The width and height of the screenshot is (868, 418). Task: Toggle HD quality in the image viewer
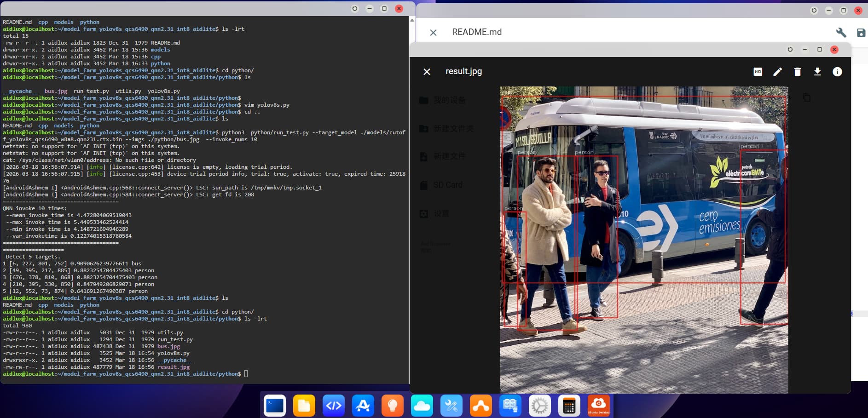(758, 72)
